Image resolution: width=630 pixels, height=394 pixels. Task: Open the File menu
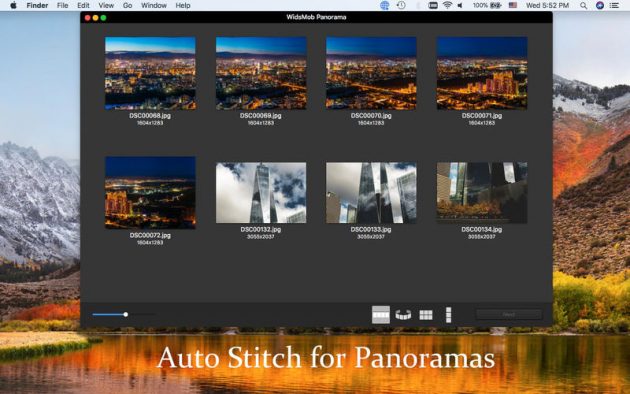pyautogui.click(x=62, y=6)
